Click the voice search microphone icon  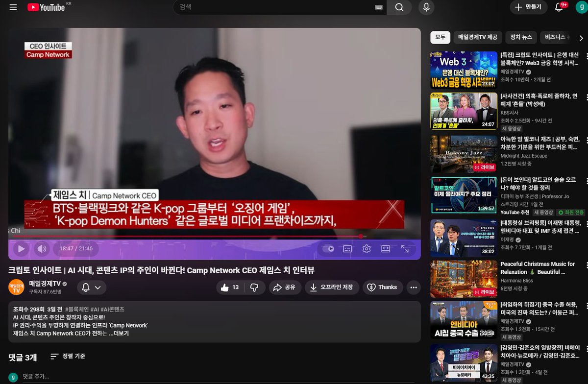point(426,7)
